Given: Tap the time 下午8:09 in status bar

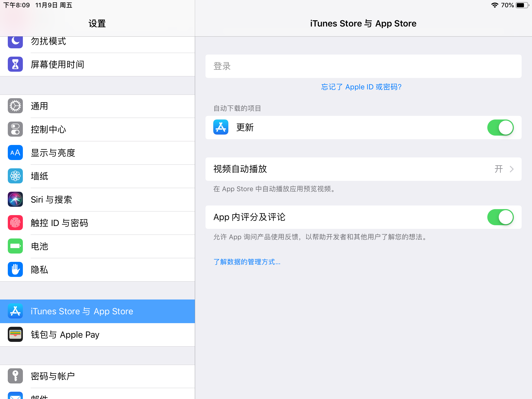Looking at the screenshot, I should click(16, 5).
